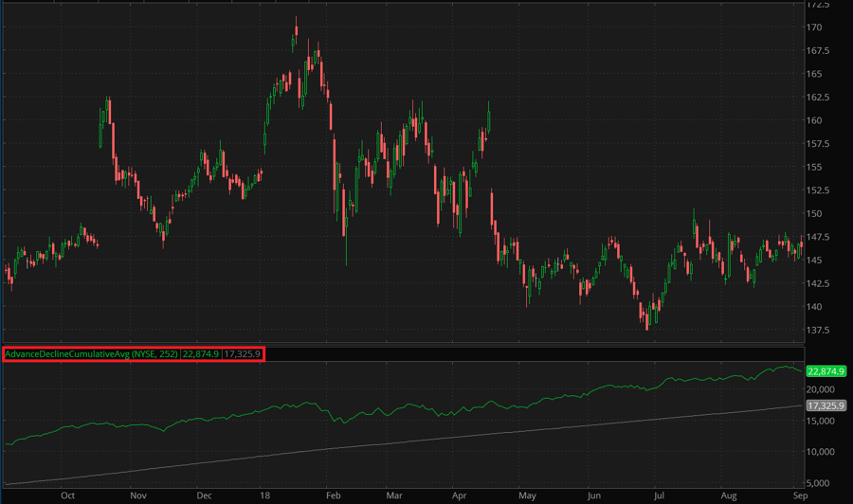Screen dimensions: 853x504
Task: Click the 10,000 label on study axis
Action: [820, 451]
